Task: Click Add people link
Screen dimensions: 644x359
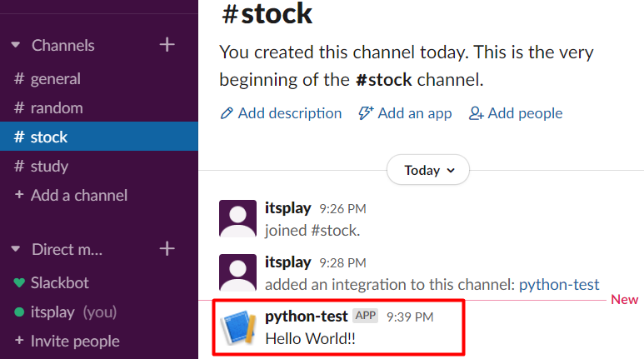Action: tap(525, 113)
